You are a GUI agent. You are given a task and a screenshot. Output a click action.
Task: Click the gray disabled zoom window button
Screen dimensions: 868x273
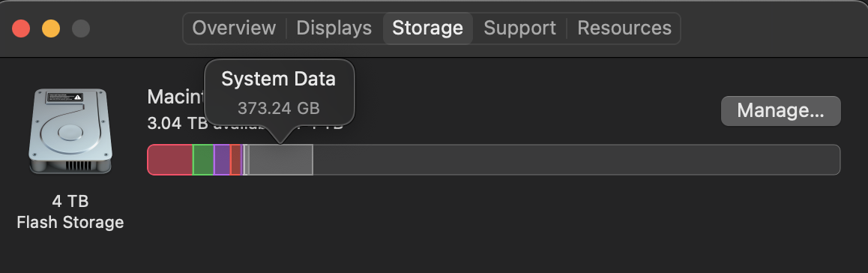[81, 28]
